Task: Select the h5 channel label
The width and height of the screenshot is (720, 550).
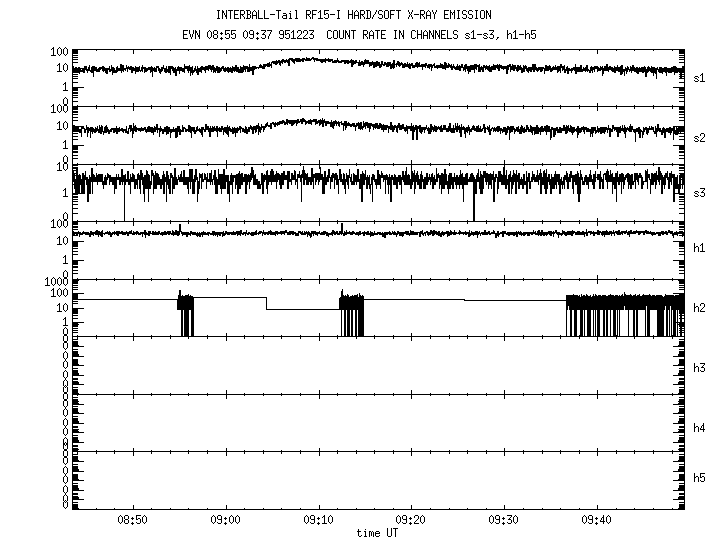Action: [700, 478]
